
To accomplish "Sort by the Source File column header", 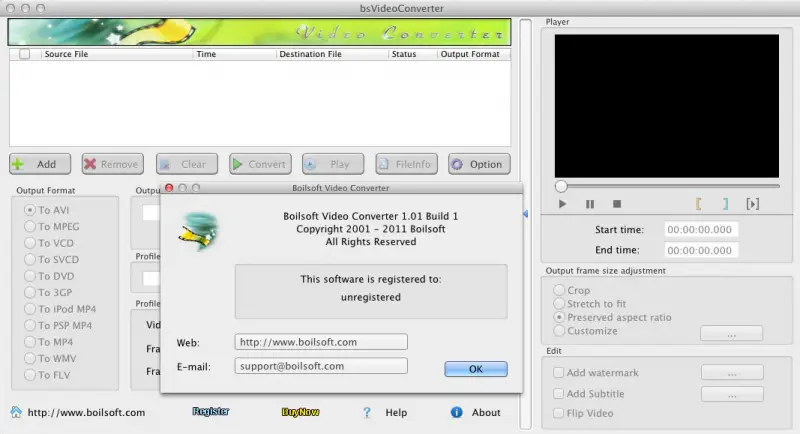I will click(x=66, y=54).
